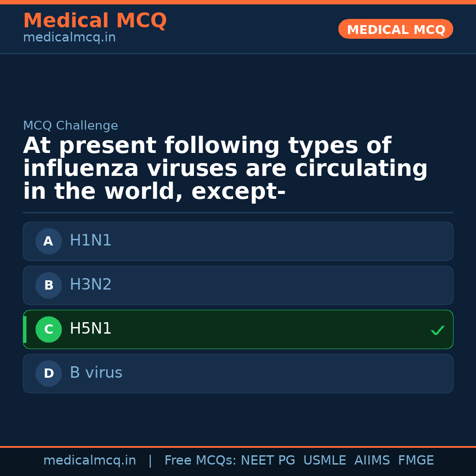Click the AIIMS footer text
Image resolution: width=476 pixels, height=476 pixels.
pos(372,461)
